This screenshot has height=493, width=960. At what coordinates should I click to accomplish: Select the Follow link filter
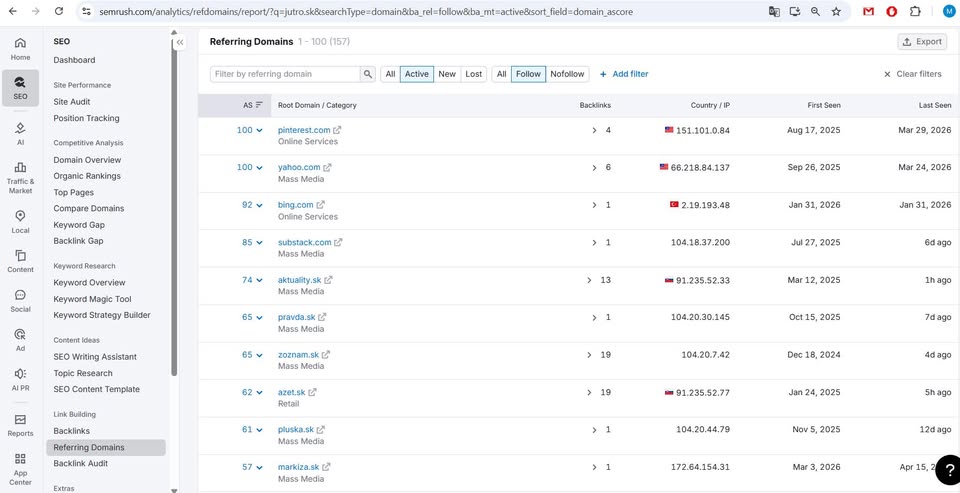pos(528,74)
